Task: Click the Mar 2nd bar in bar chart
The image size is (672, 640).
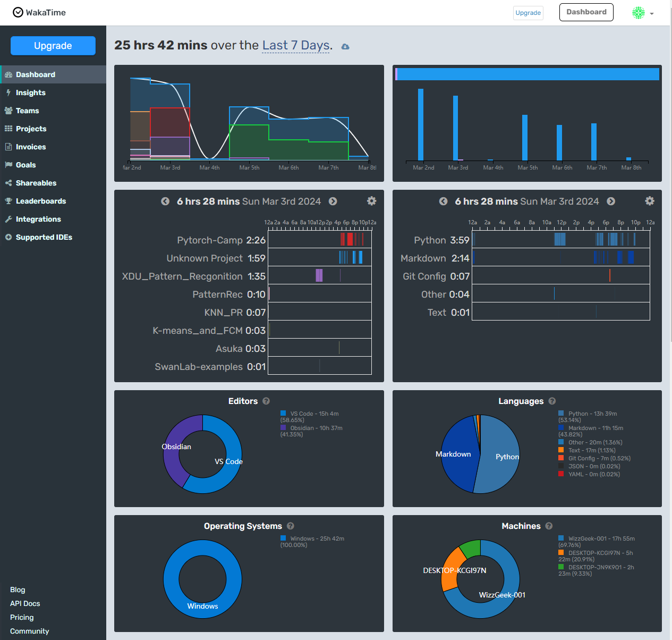Action: (421, 125)
